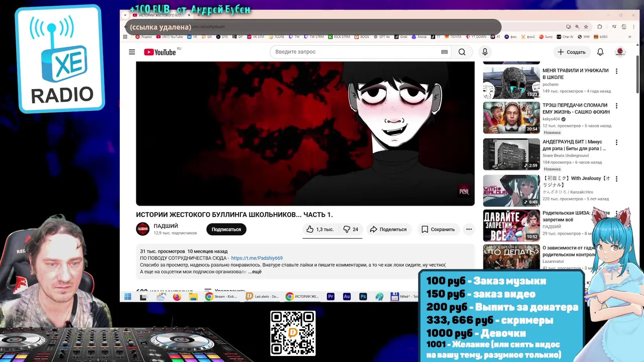The height and width of the screenshot is (362, 644).
Task: Open the Paint palette icon on taskbar
Action: click(379, 297)
